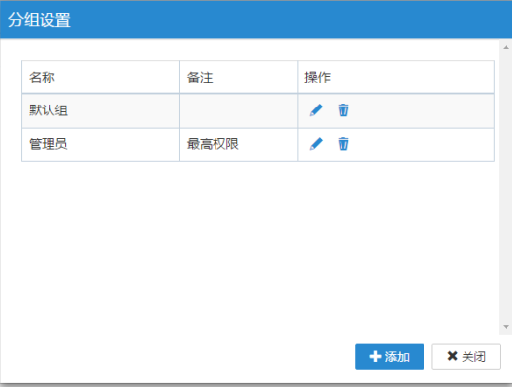Image resolution: width=512 pixels, height=387 pixels.
Task: Click the 添加 button
Action: [389, 357]
